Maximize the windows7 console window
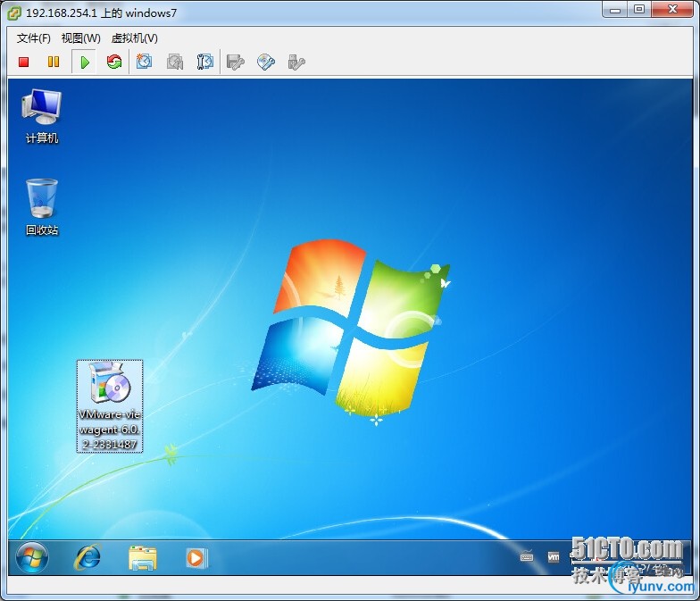 coord(639,10)
